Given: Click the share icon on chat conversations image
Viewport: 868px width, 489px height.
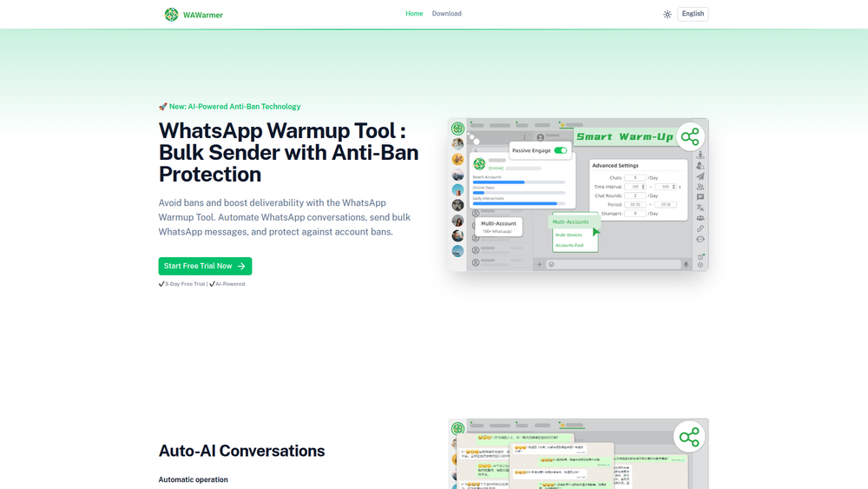Looking at the screenshot, I should click(x=689, y=437).
